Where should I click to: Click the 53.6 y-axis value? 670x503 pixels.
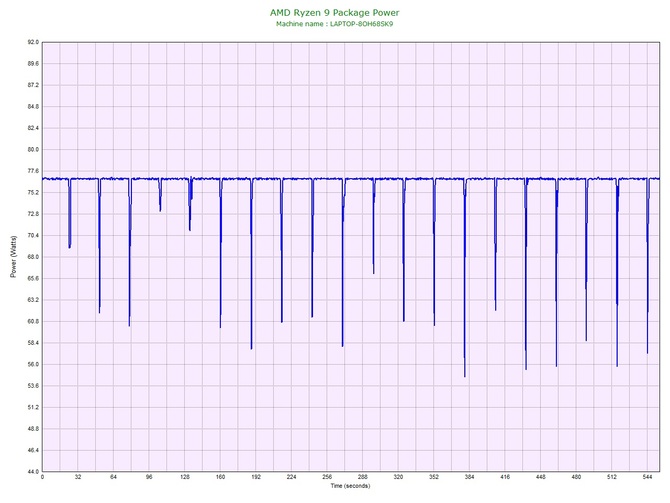[x=33, y=386]
